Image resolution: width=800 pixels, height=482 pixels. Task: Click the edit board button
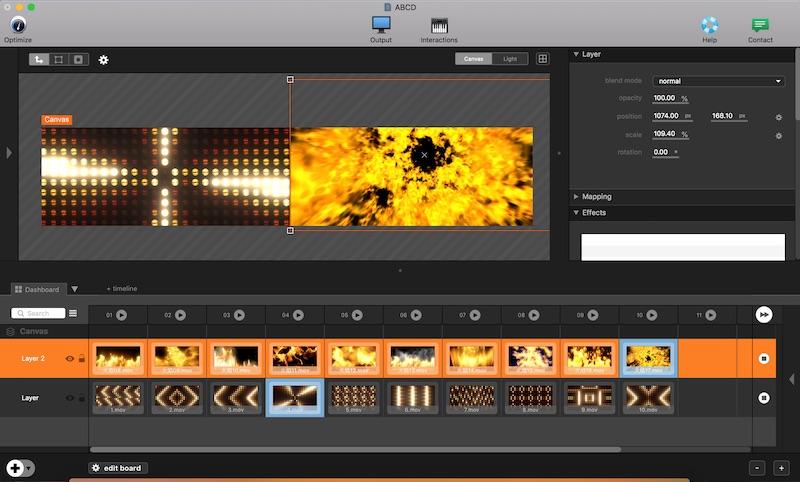pos(118,468)
